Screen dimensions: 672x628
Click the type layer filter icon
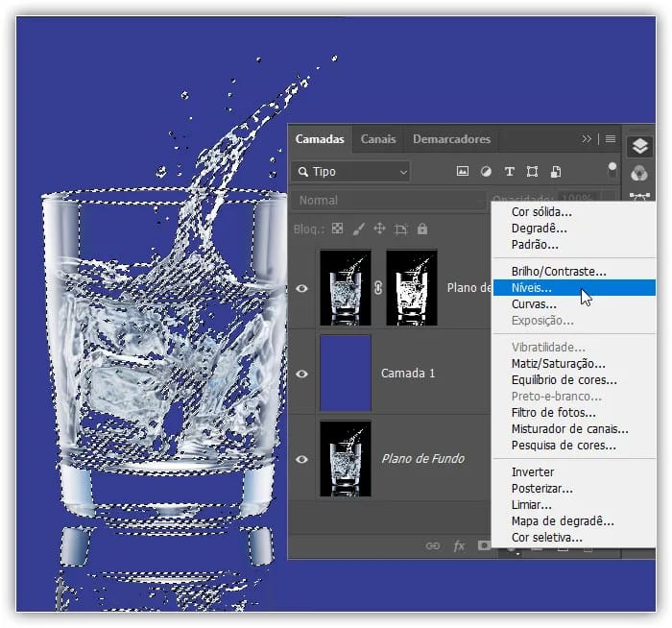click(x=509, y=172)
